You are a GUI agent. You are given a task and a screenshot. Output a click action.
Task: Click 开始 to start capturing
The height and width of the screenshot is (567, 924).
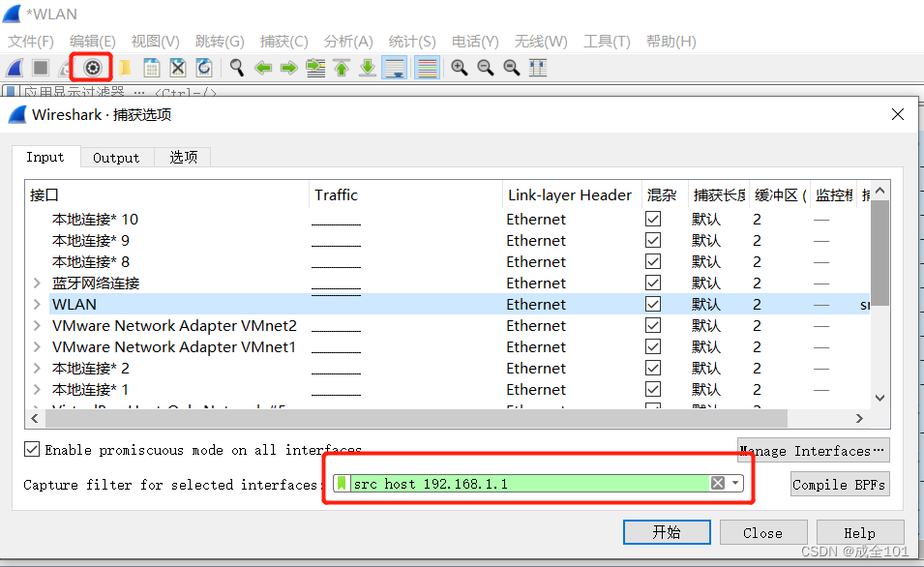[667, 532]
